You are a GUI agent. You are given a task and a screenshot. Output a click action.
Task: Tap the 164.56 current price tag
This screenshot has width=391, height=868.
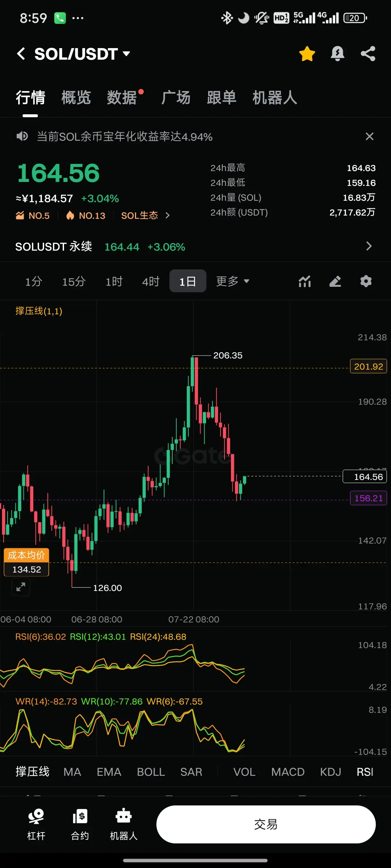pyautogui.click(x=365, y=477)
